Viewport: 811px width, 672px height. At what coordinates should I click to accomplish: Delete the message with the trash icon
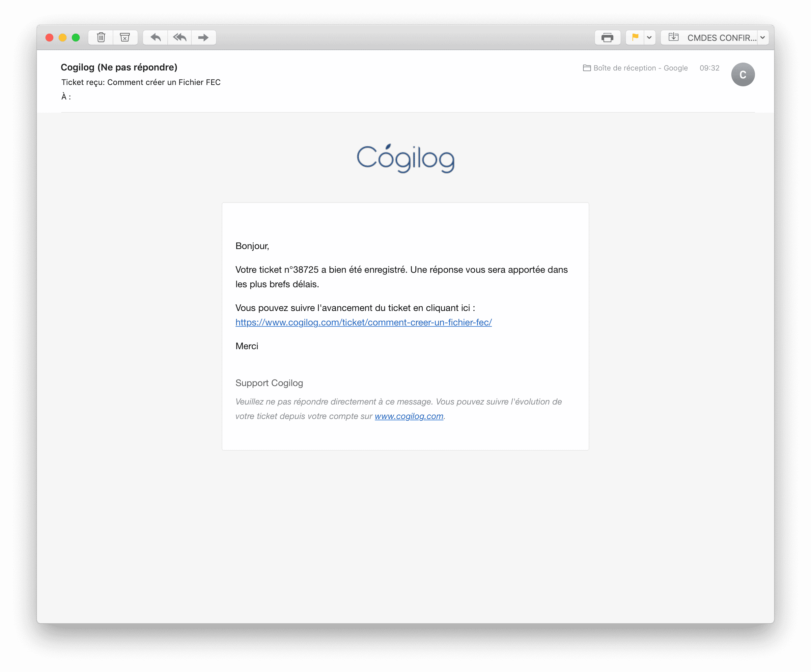101,38
